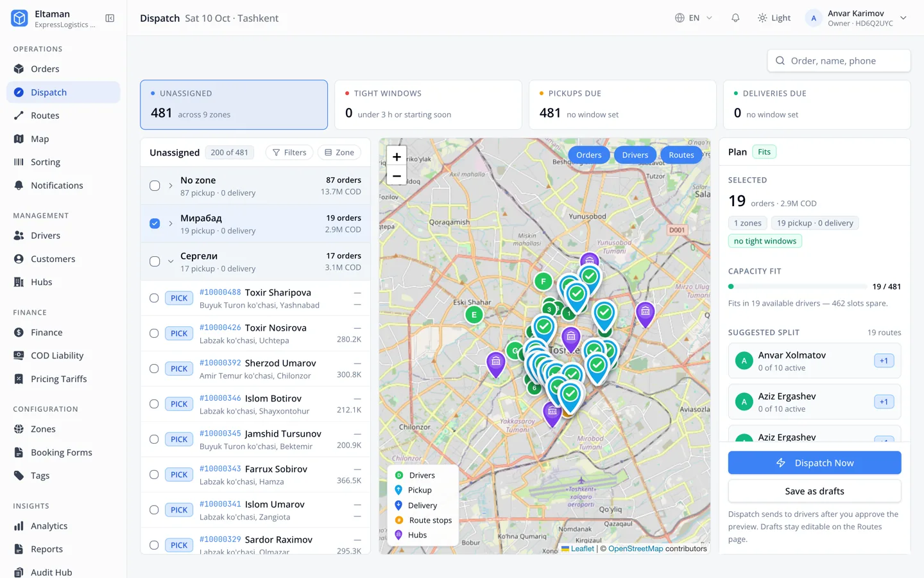Image resolution: width=924 pixels, height=578 pixels.
Task: Collapse the sidebar panel icon
Action: tap(110, 19)
